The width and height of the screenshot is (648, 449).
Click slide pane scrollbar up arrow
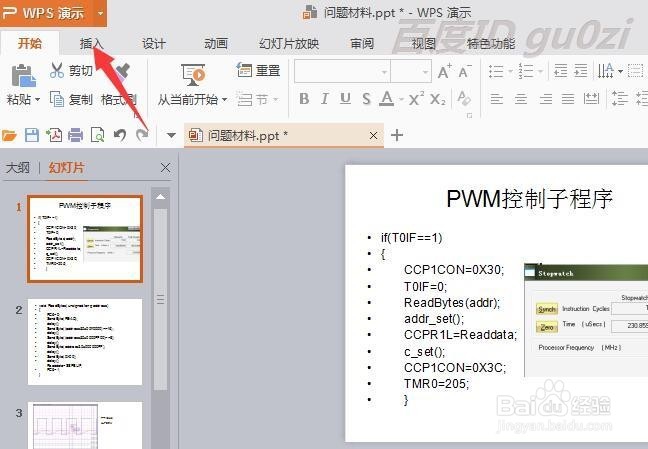point(160,197)
